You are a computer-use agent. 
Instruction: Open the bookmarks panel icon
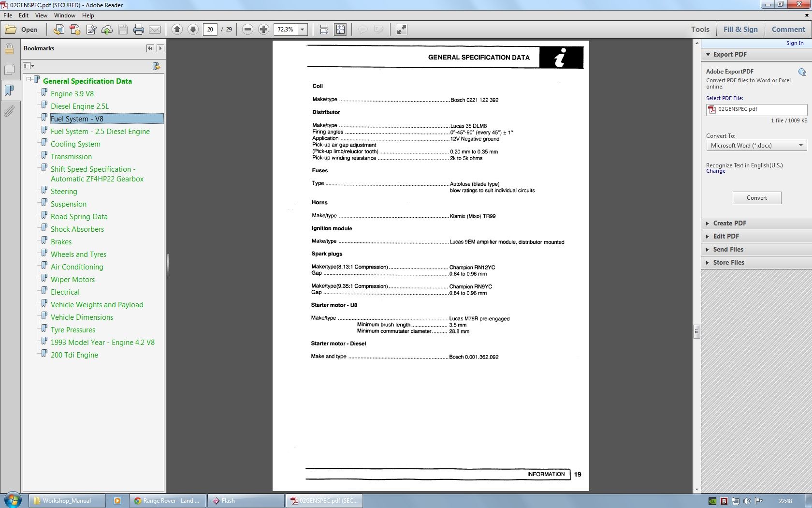click(x=9, y=90)
